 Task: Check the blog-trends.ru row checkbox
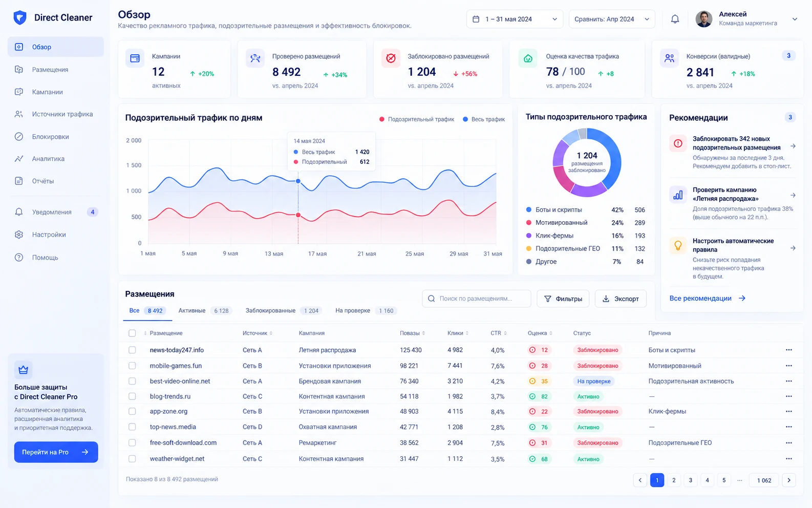(x=132, y=396)
